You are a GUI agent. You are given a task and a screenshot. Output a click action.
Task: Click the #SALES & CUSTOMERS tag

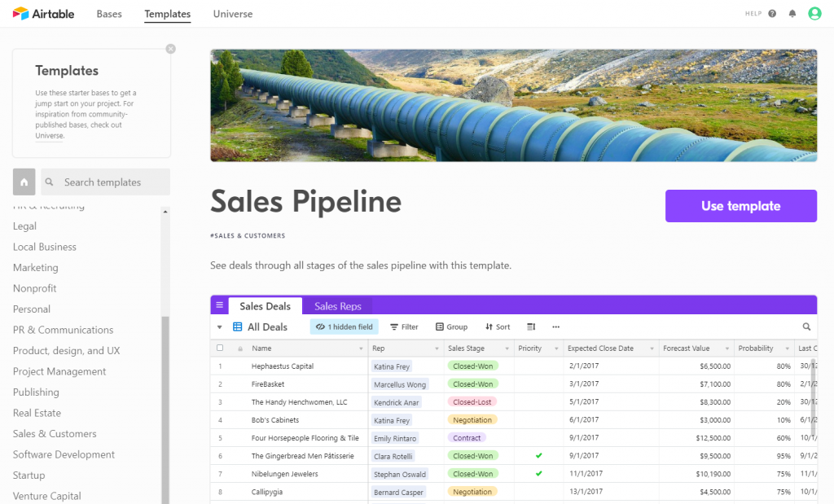pyautogui.click(x=248, y=235)
